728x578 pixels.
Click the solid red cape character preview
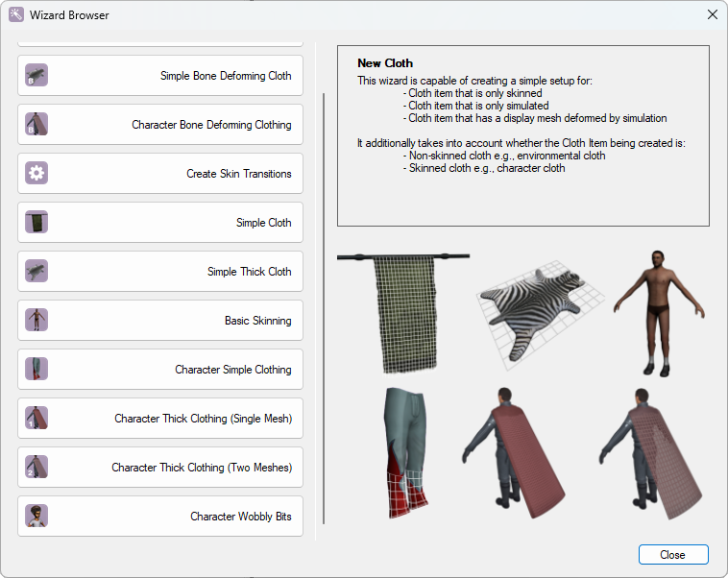click(x=513, y=452)
